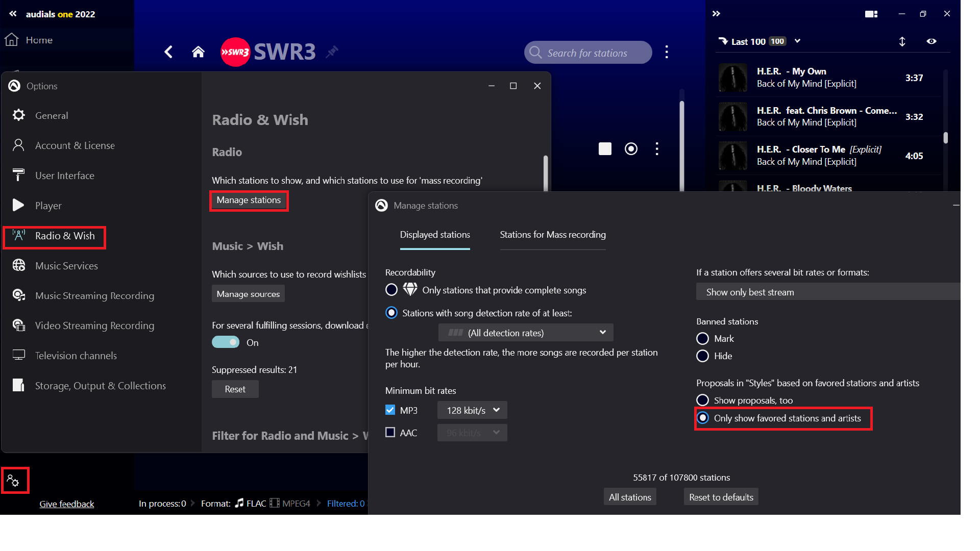Open radio home via house icon near SWR3
Image resolution: width=980 pixels, height=551 pixels.
click(x=198, y=52)
